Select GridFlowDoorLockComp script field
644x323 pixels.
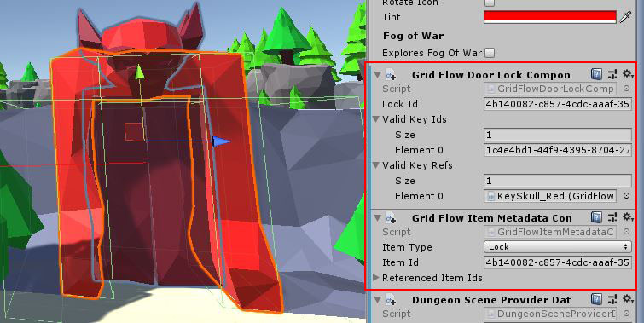pyautogui.click(x=550, y=89)
